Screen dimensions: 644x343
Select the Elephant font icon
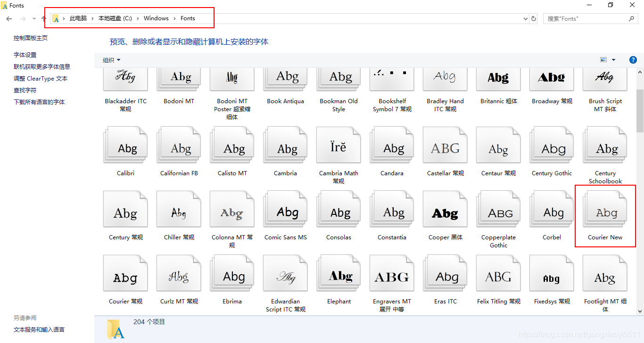(339, 273)
